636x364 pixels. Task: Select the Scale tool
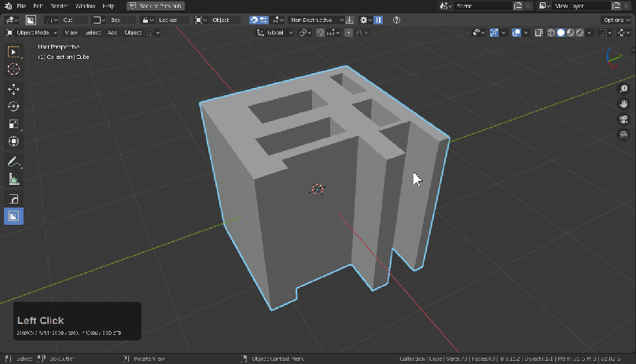[x=13, y=124]
